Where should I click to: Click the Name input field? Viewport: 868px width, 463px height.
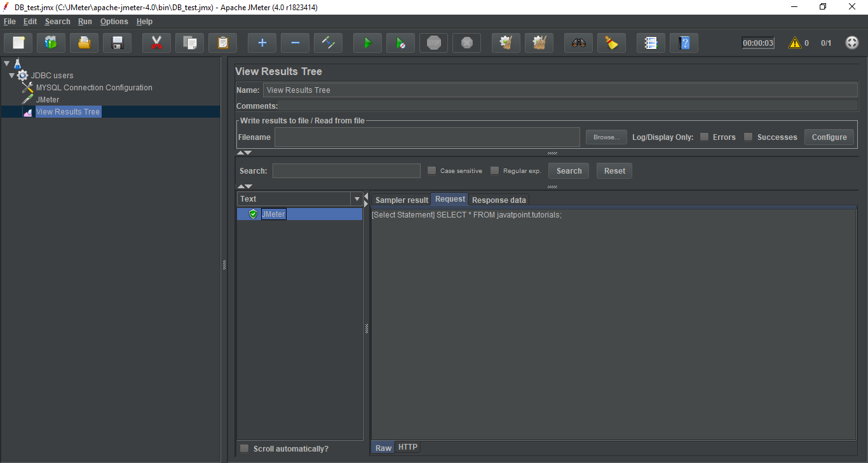point(560,90)
